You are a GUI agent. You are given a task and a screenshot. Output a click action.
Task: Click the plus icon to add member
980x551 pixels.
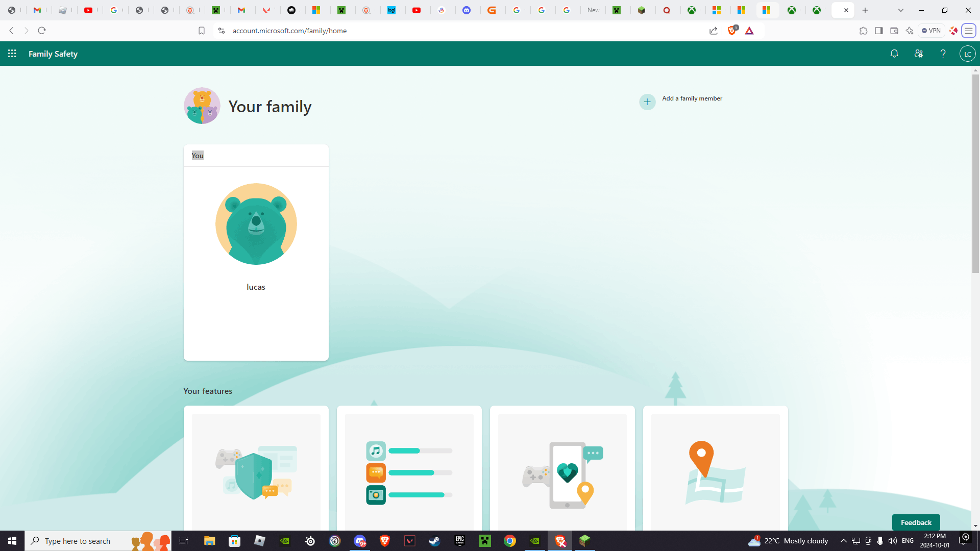click(x=647, y=102)
